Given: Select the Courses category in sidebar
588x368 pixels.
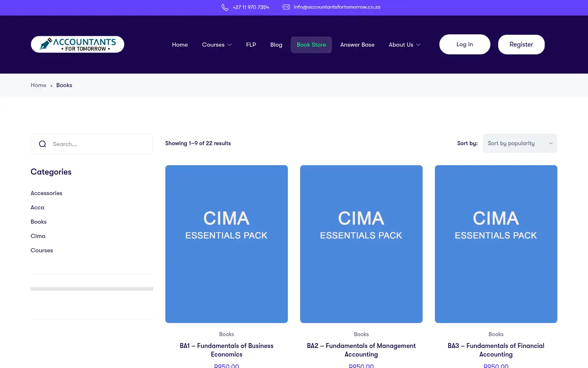Looking at the screenshot, I should point(42,250).
